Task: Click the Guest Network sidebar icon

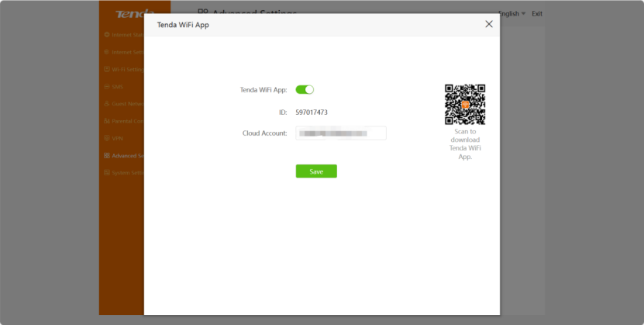Action: (x=106, y=104)
